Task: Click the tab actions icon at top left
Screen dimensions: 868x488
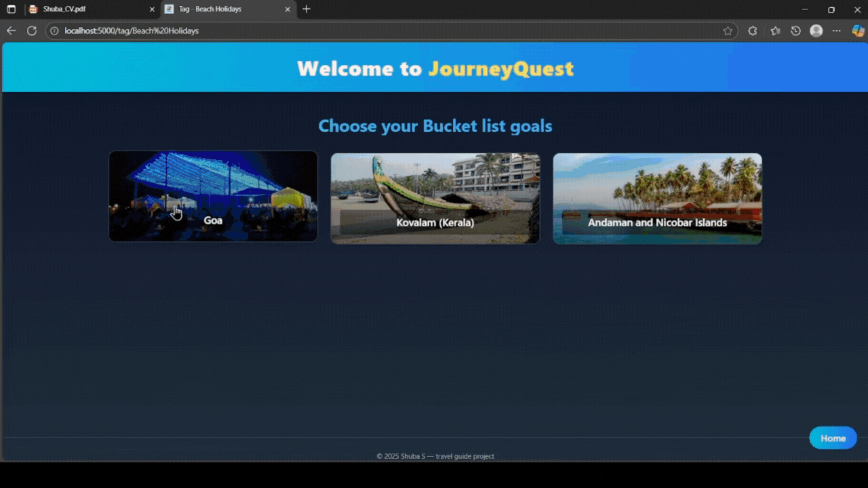Action: [x=11, y=9]
